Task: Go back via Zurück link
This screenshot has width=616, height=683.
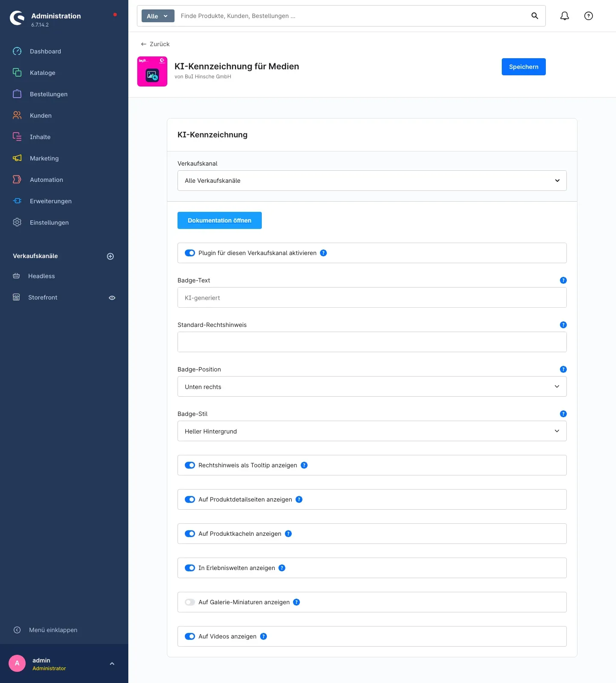Action: 155,44
